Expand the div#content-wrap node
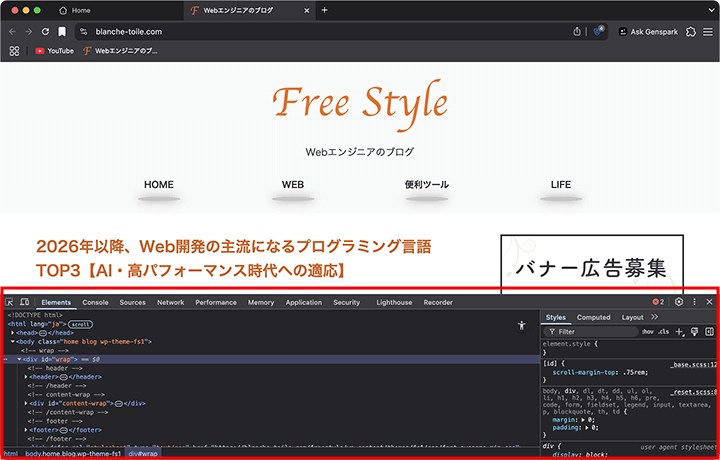This screenshot has height=460, width=720. 26,404
